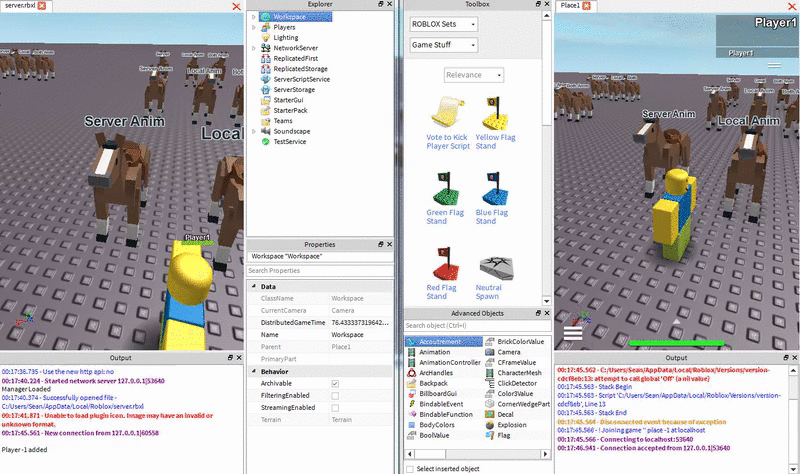Screen dimensions: 800x474
Task: Click the BodyColors object icon
Action: click(411, 425)
